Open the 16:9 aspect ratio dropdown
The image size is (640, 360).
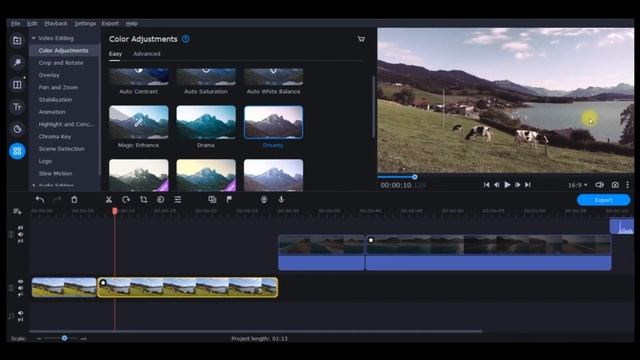578,185
